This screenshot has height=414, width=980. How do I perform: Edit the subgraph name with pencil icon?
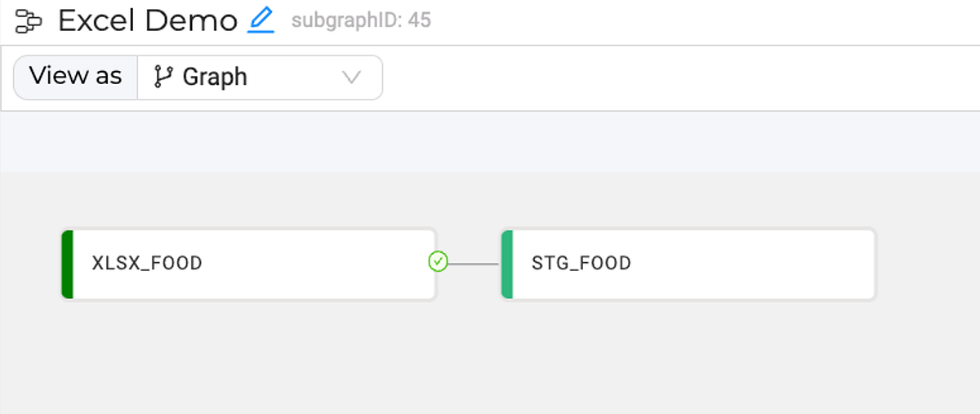(x=261, y=20)
